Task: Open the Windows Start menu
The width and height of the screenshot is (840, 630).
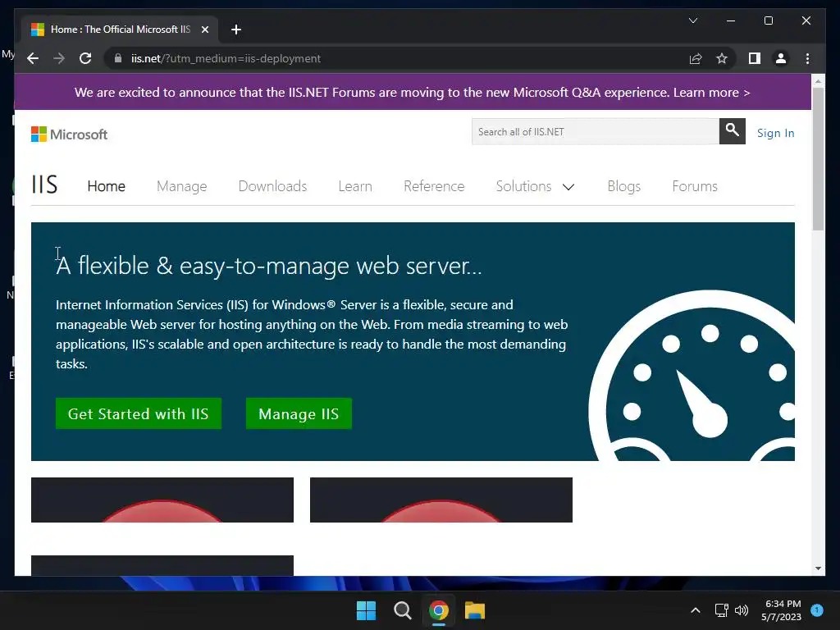Action: (x=367, y=610)
